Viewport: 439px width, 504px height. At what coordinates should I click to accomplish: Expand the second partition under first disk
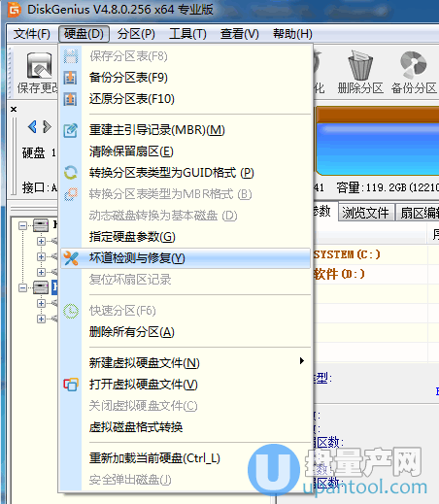pyautogui.click(x=41, y=256)
